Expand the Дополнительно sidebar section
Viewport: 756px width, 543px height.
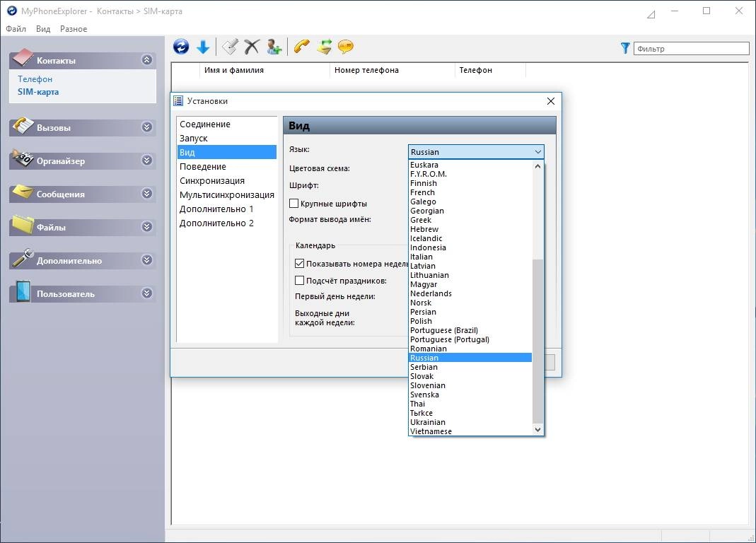click(x=147, y=260)
